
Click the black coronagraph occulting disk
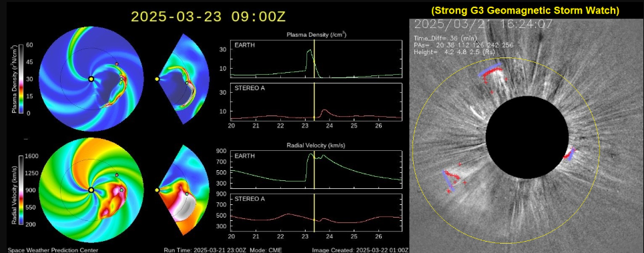click(527, 137)
